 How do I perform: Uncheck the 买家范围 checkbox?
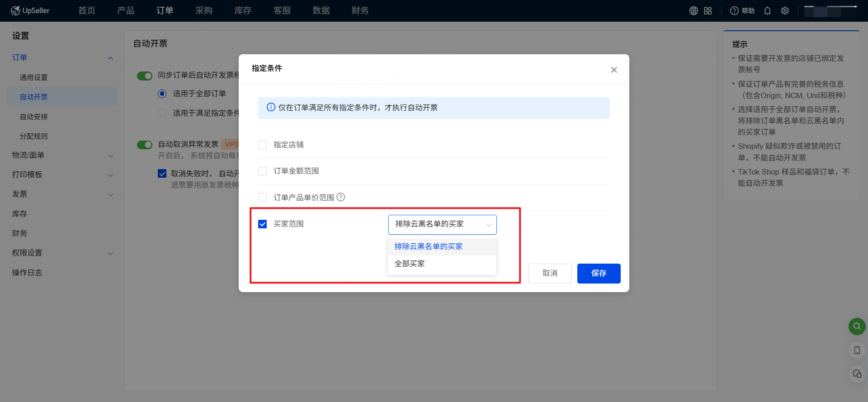click(x=262, y=224)
